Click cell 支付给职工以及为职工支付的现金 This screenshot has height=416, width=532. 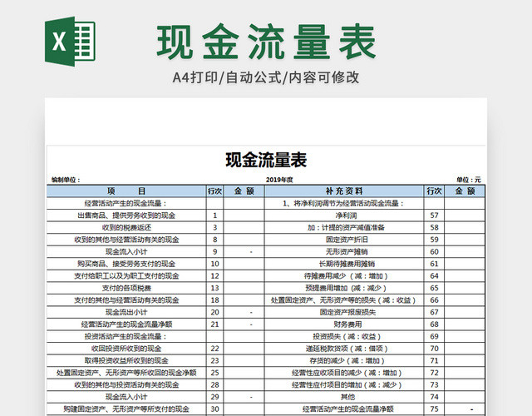[126, 275]
